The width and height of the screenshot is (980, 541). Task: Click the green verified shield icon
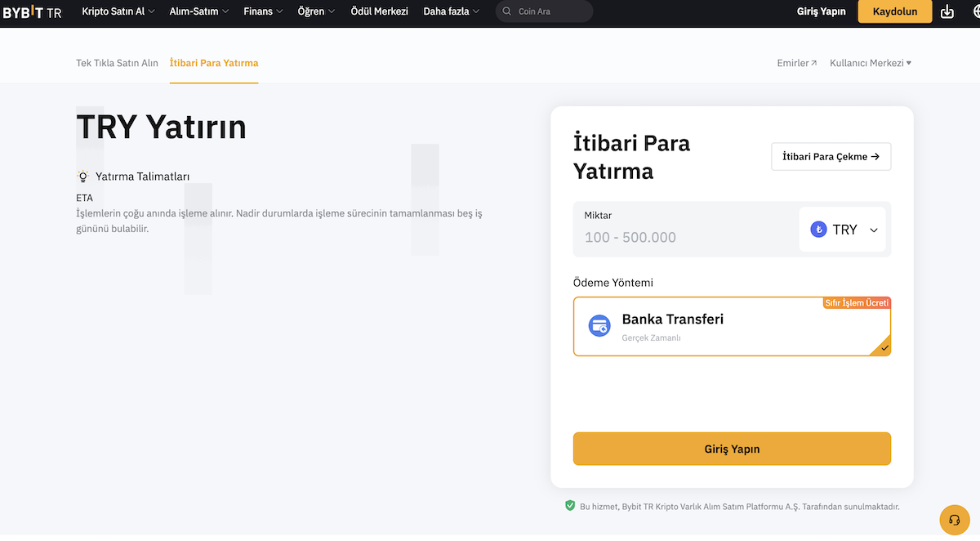tap(569, 506)
